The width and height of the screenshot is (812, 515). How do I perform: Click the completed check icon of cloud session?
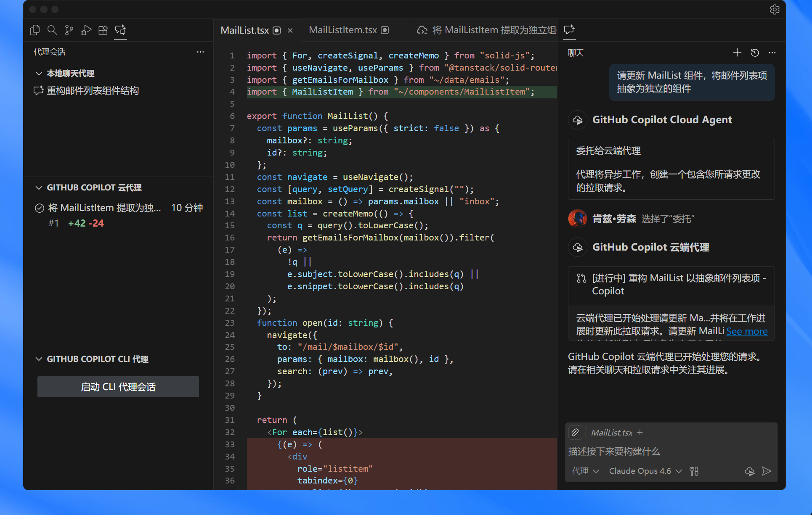point(40,208)
